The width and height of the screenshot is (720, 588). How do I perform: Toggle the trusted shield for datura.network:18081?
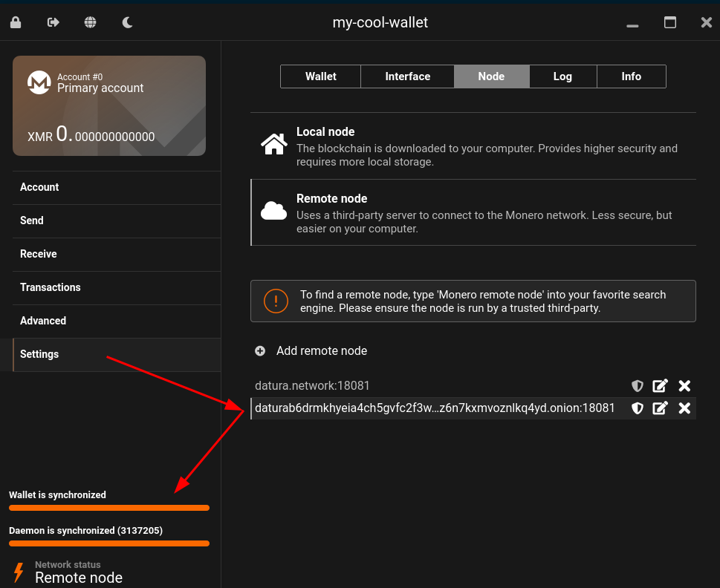[x=638, y=386]
